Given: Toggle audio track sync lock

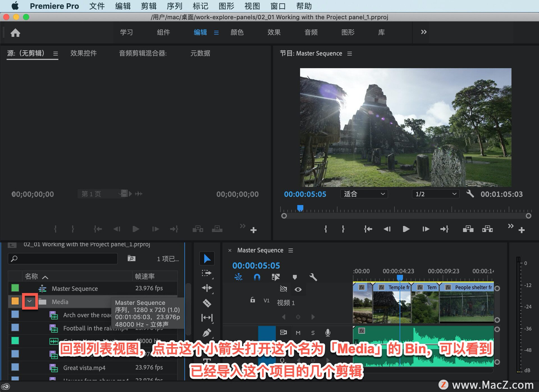Looking at the screenshot, I should point(283,332).
